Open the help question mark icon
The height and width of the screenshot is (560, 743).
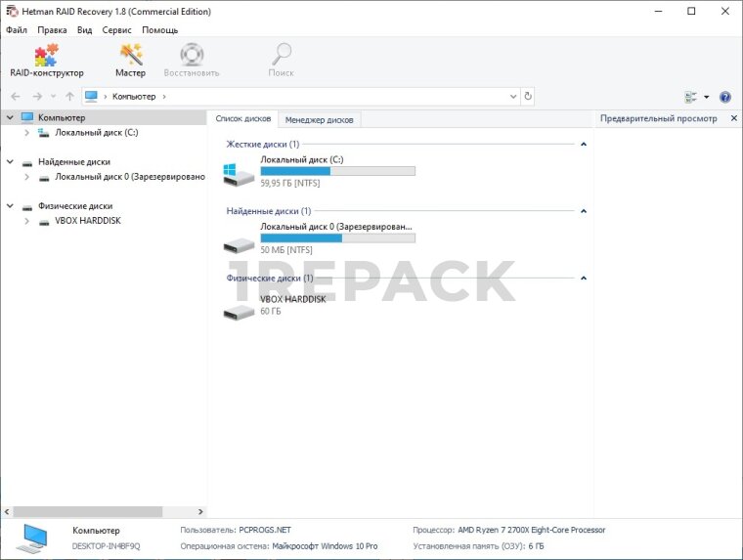coord(725,97)
